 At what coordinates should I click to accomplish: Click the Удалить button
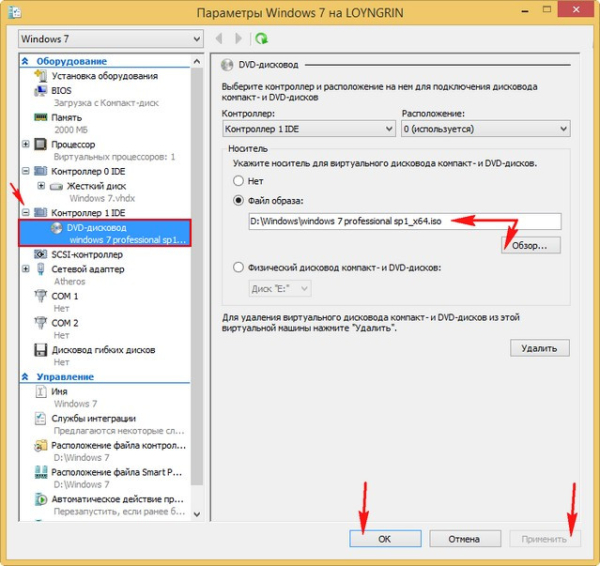(539, 348)
